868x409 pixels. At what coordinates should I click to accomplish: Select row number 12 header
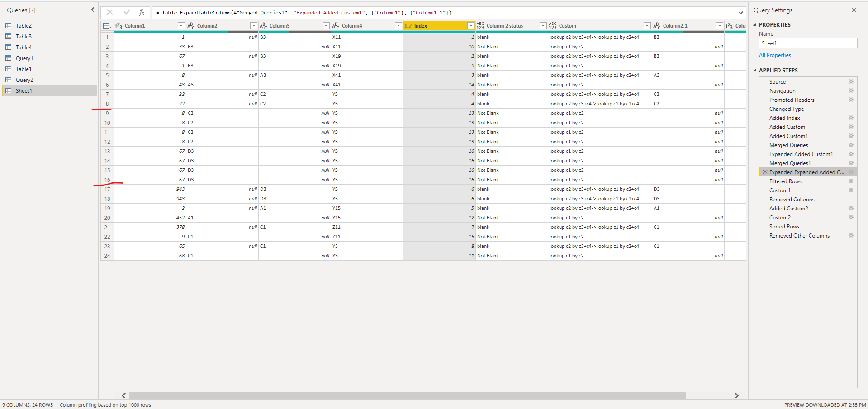click(x=107, y=142)
